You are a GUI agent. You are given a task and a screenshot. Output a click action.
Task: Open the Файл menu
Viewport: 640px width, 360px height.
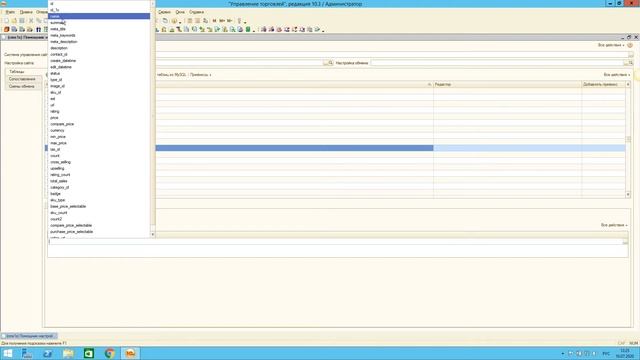click(x=10, y=12)
